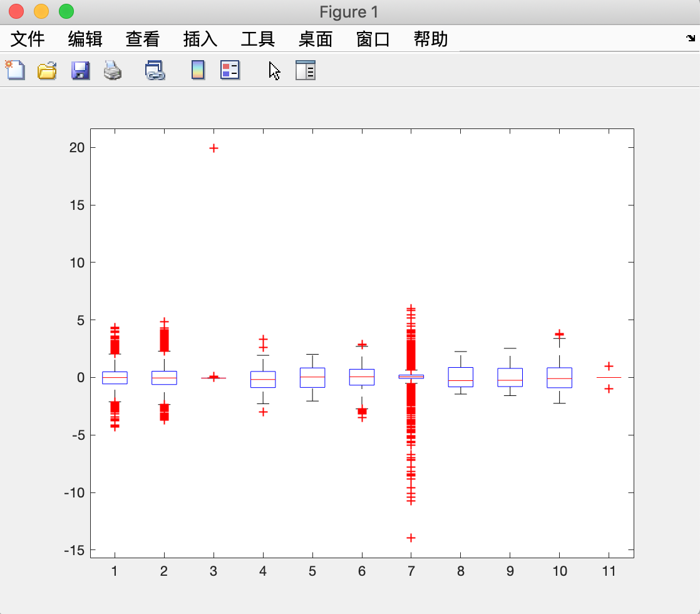The image size is (700, 614).
Task: Select the blue box of group 10
Action: 559,378
